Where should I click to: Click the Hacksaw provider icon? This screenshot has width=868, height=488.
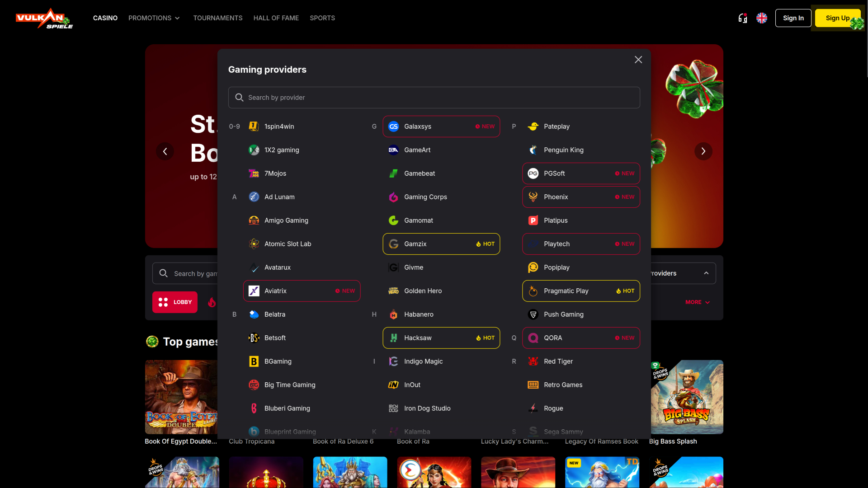click(x=393, y=338)
